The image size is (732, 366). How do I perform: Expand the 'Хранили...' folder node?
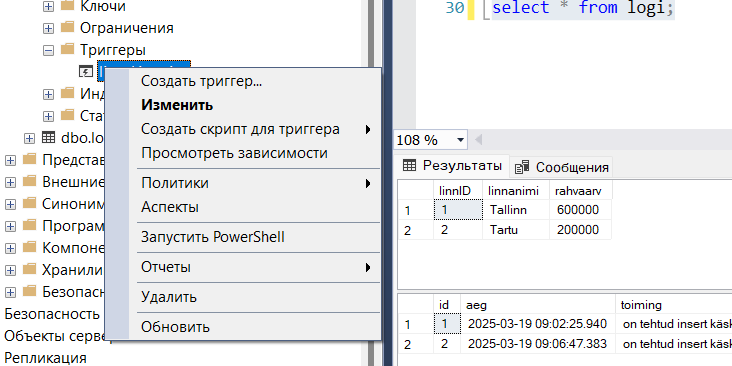click(10, 270)
